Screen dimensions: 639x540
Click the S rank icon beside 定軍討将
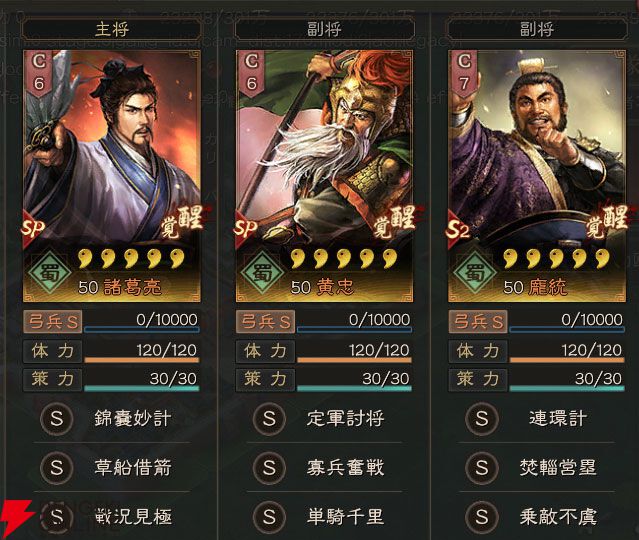coord(269,419)
